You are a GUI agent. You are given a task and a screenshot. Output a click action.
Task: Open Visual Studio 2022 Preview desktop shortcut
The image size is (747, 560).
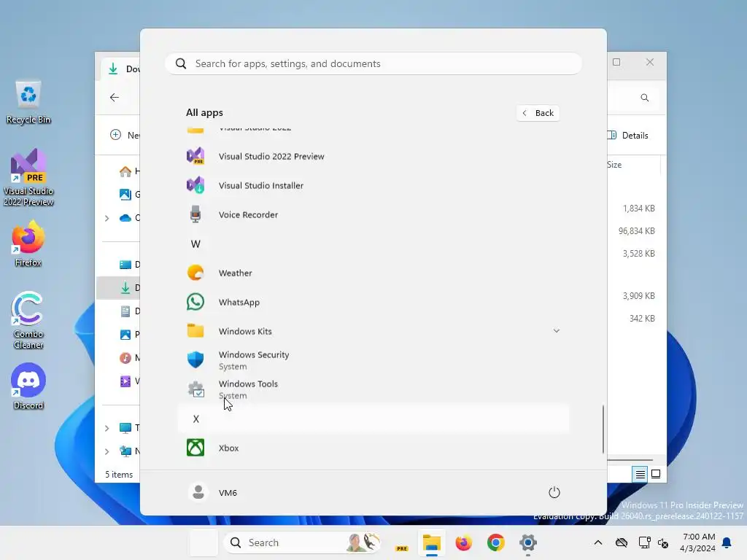[x=28, y=177]
